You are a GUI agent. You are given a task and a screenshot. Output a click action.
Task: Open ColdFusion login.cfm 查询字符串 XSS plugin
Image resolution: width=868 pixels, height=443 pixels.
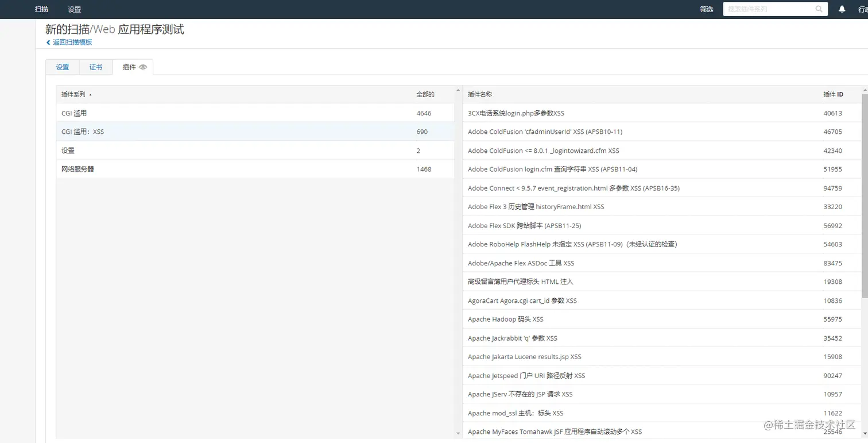(552, 169)
